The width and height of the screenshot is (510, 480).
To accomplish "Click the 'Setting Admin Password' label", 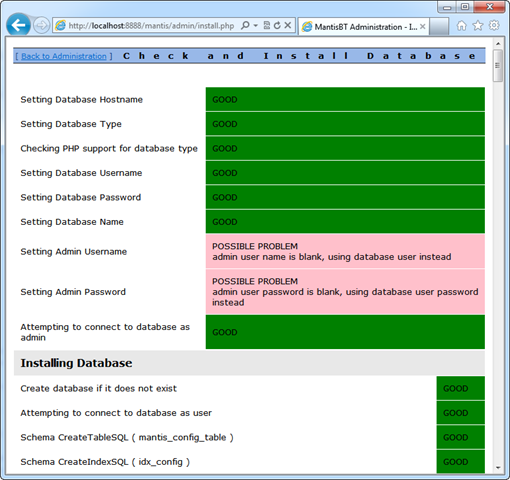I will [73, 292].
